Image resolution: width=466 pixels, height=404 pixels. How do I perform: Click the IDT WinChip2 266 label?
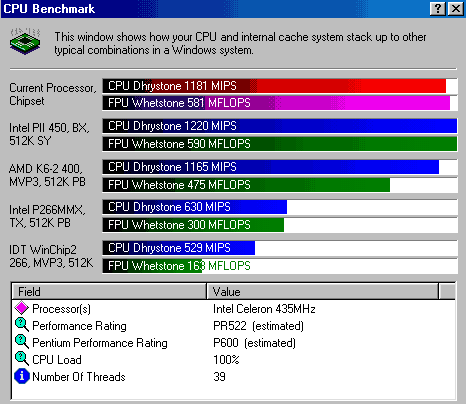[x=51, y=256]
